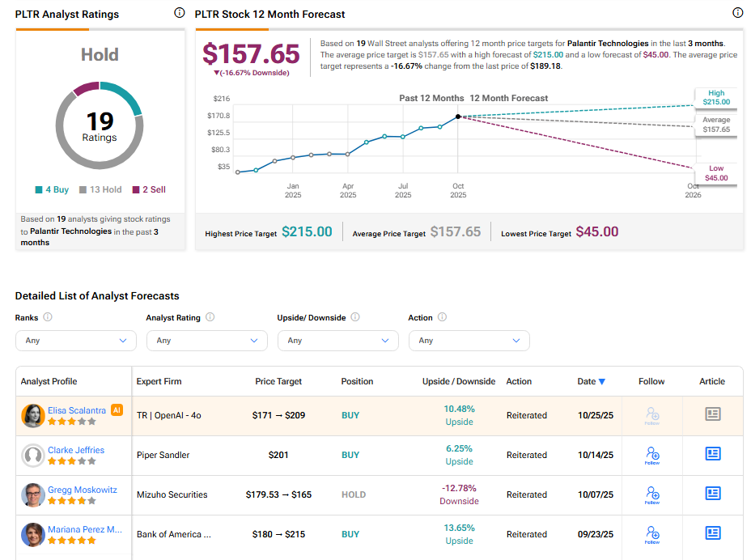This screenshot has width=751, height=560.
Task: Expand the Action filter dropdown
Action: pyautogui.click(x=469, y=341)
